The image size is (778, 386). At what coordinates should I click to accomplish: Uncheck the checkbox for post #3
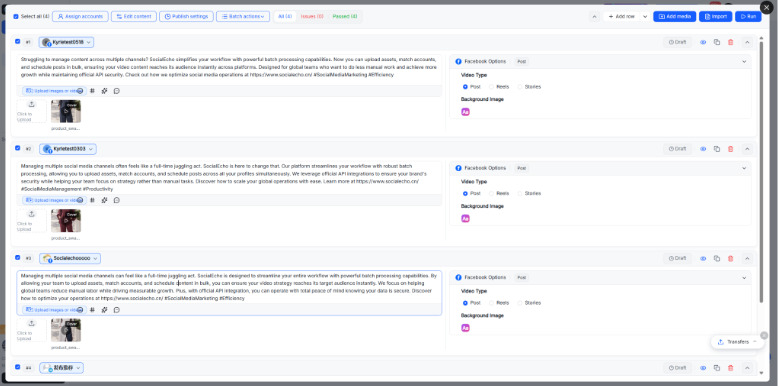[x=18, y=257]
